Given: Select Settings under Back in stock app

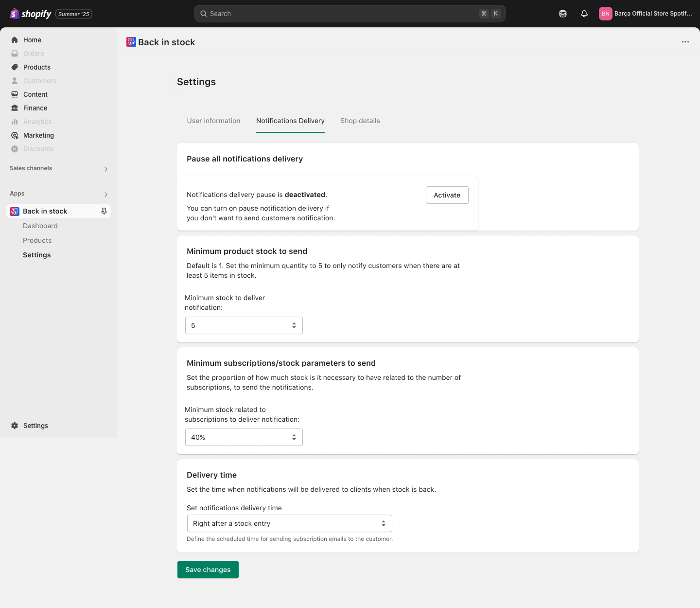Looking at the screenshot, I should pos(37,255).
